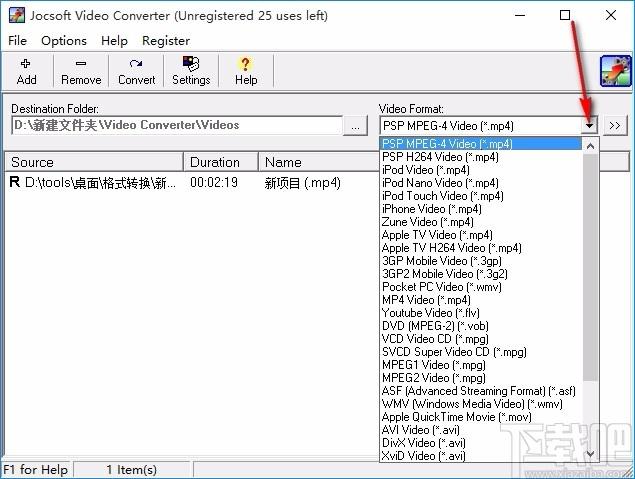
Task: Choose Apple TV H264 Video (*.mp4)
Action: pyautogui.click(x=481, y=248)
